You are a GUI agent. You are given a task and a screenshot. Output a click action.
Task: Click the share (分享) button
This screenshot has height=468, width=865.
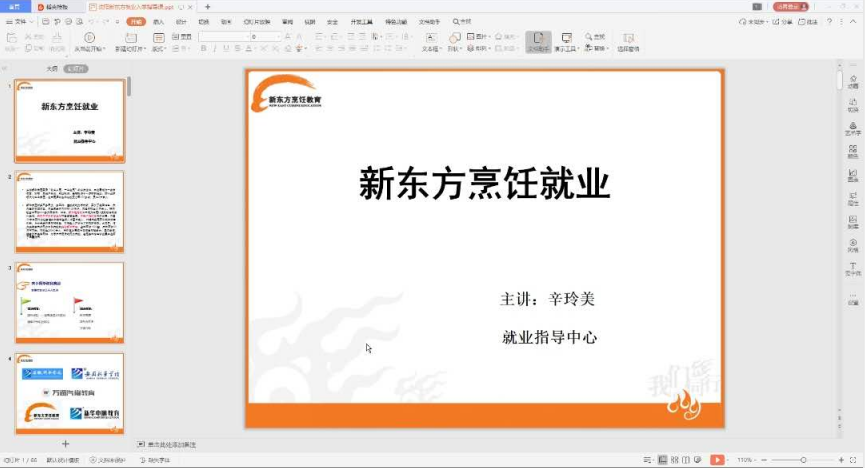(x=782, y=22)
